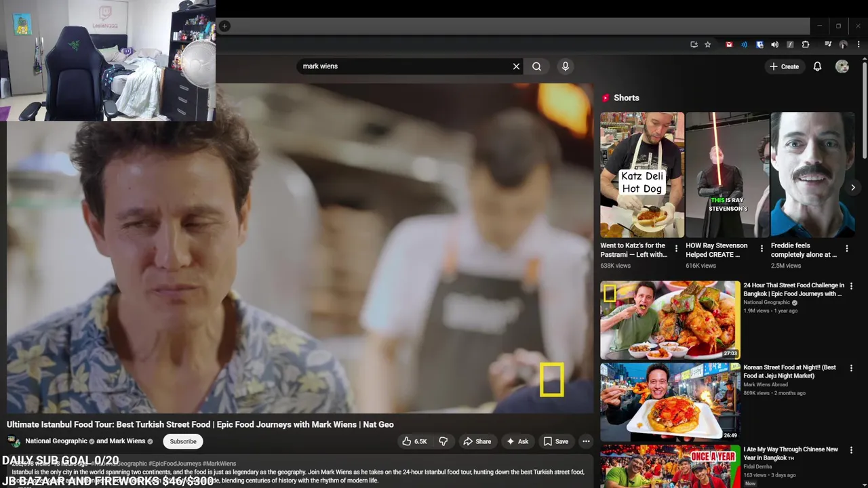This screenshot has height=488, width=868.
Task: Open Ray Stevenson lightsaber short
Action: 727,175
